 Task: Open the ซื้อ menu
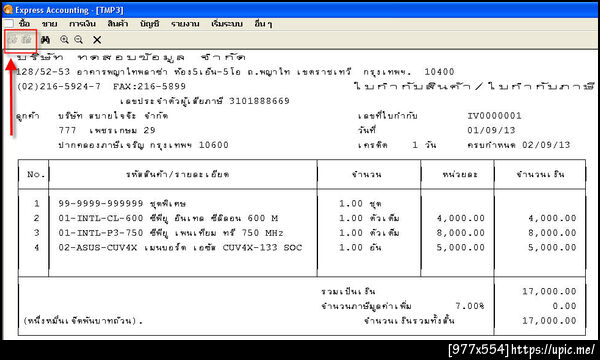24,24
